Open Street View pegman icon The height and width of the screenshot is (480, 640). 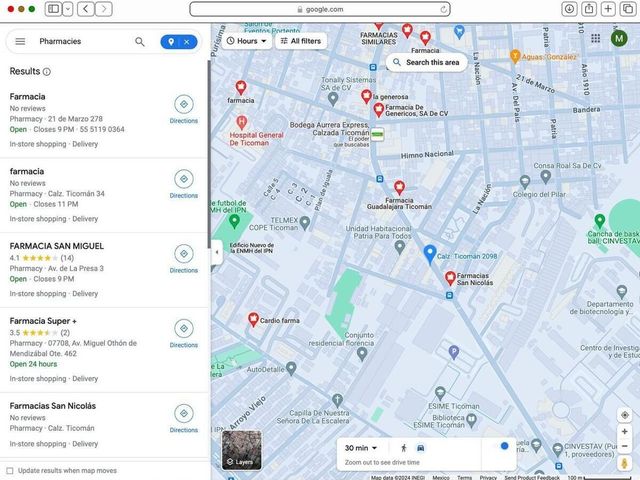pos(624,463)
